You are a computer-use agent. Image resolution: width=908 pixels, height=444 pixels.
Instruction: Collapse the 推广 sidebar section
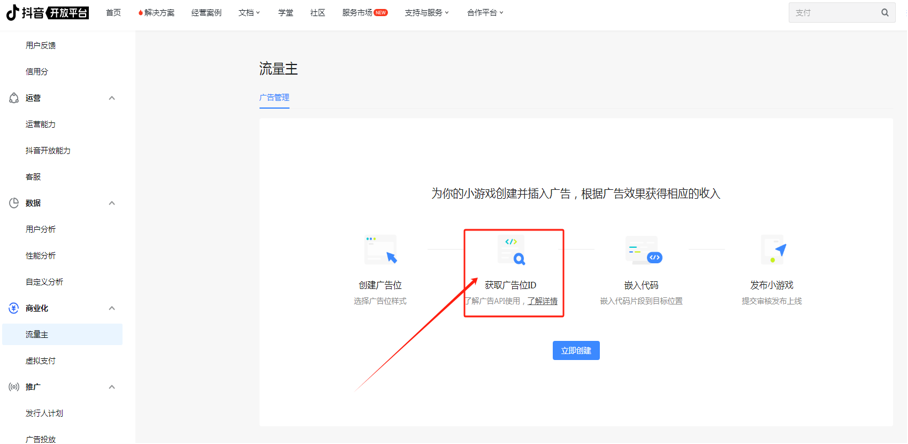(x=111, y=386)
